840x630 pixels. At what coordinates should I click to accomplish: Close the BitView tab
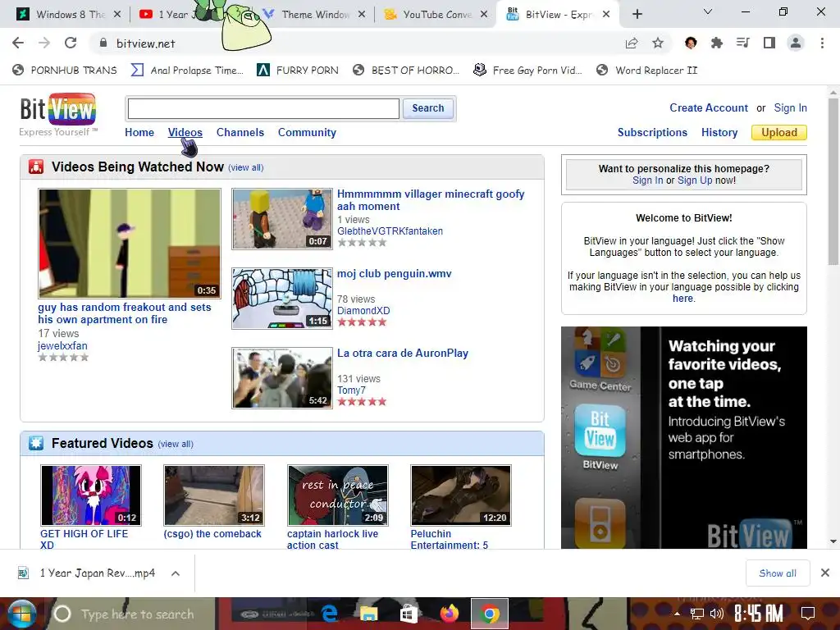[606, 15]
